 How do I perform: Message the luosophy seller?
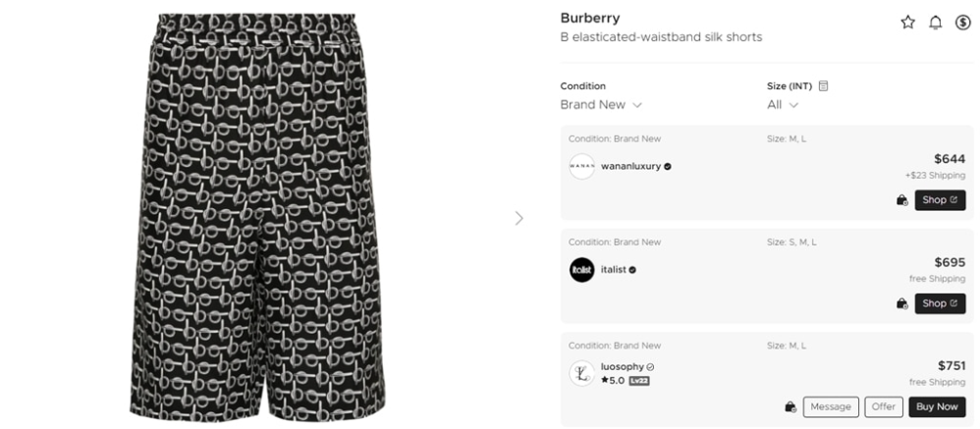coord(831,406)
